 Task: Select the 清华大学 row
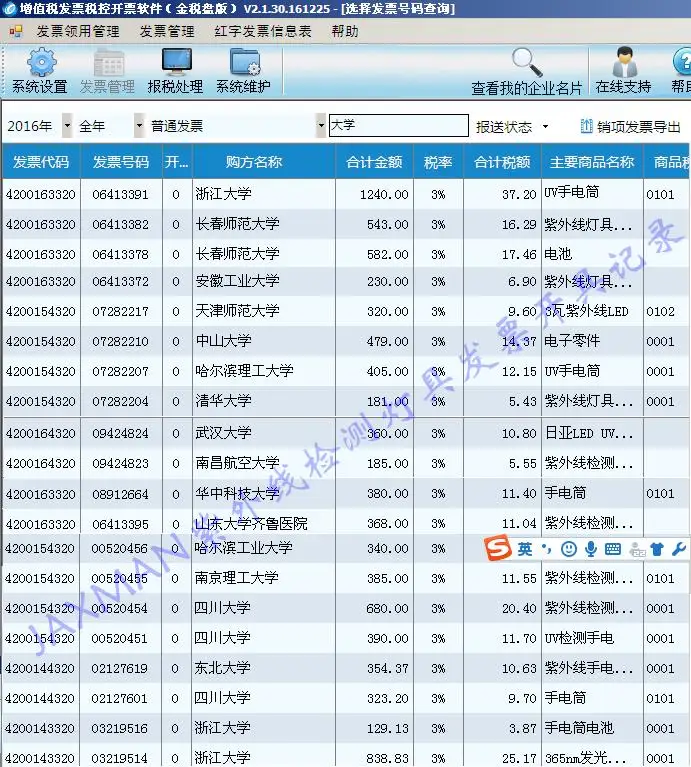coord(345,401)
